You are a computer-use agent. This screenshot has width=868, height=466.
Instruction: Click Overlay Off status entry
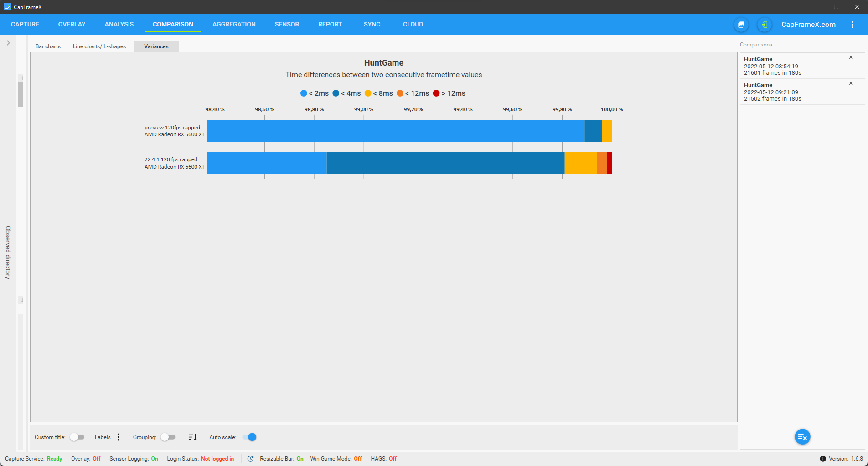(86, 459)
